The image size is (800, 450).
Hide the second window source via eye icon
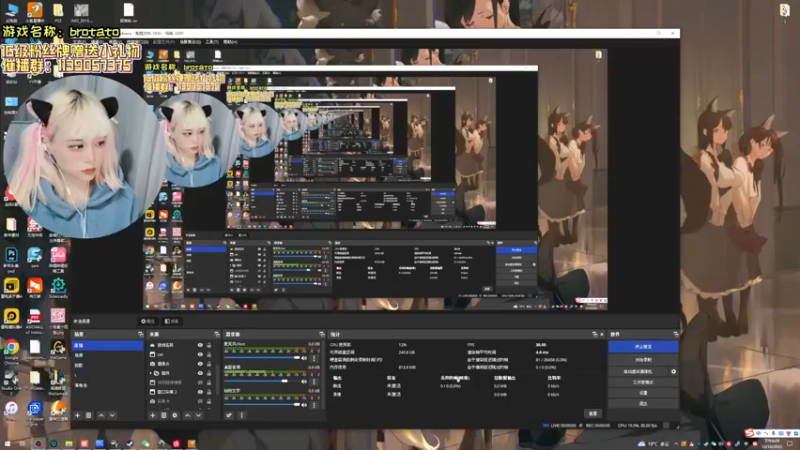(200, 354)
